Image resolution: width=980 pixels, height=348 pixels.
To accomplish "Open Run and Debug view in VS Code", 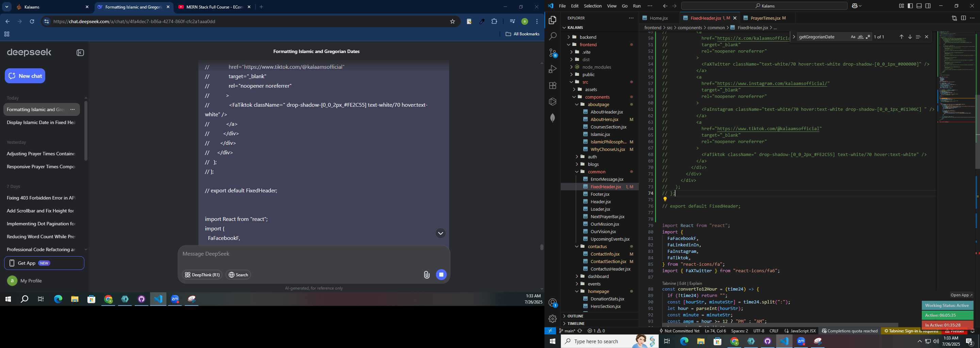I will click(x=552, y=69).
